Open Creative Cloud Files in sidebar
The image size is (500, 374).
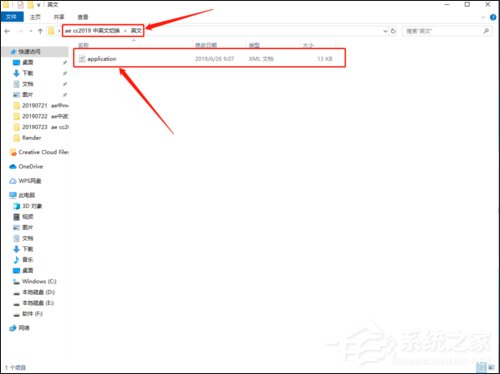pyautogui.click(x=43, y=152)
